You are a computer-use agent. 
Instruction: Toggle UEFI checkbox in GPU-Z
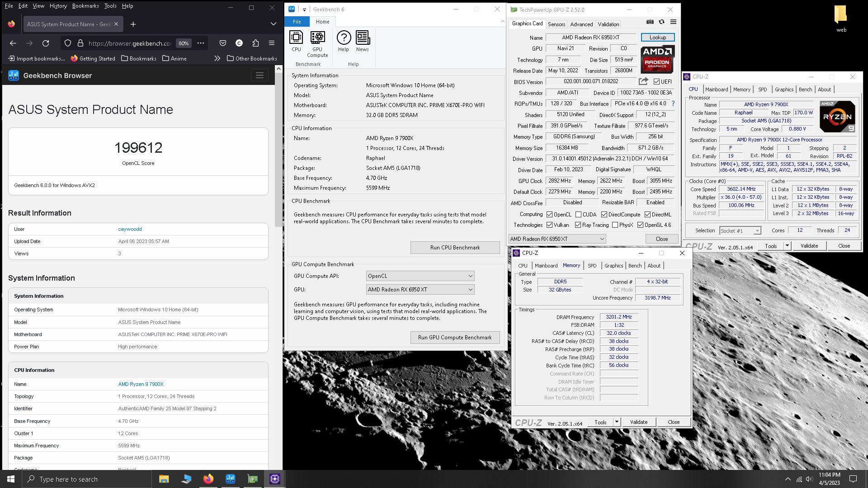656,82
